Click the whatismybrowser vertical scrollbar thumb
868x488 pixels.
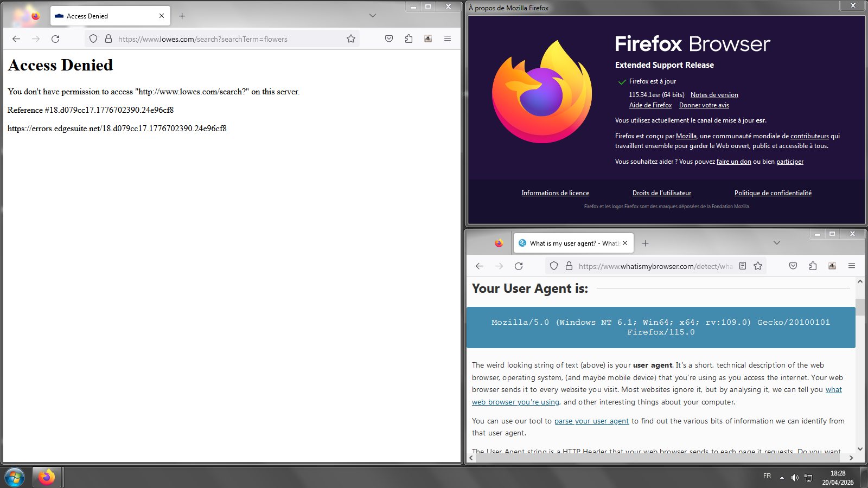860,307
